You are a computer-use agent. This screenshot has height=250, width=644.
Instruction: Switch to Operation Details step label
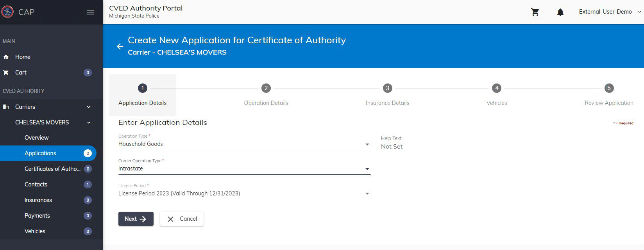(x=266, y=103)
